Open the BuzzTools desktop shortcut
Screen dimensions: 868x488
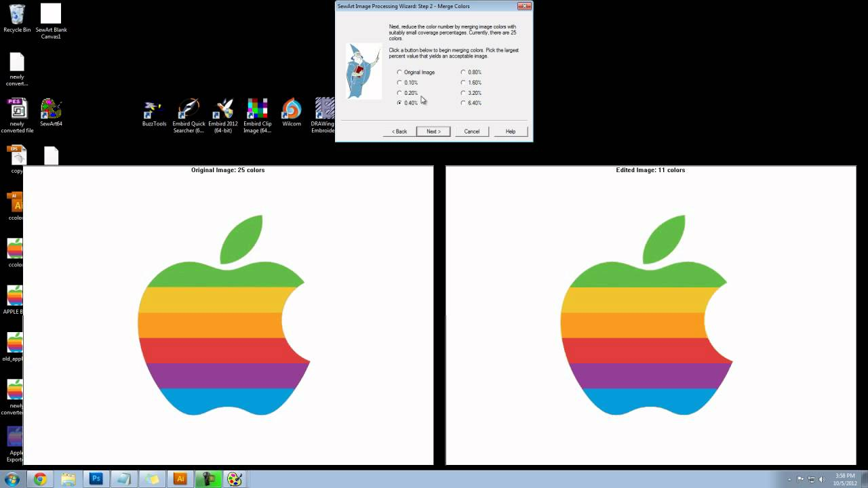(154, 110)
